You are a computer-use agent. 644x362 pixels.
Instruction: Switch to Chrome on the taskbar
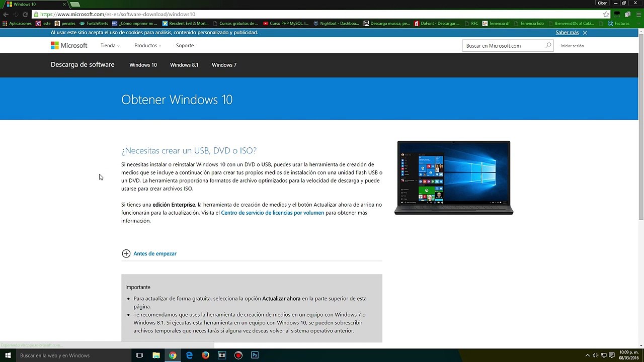(x=173, y=355)
